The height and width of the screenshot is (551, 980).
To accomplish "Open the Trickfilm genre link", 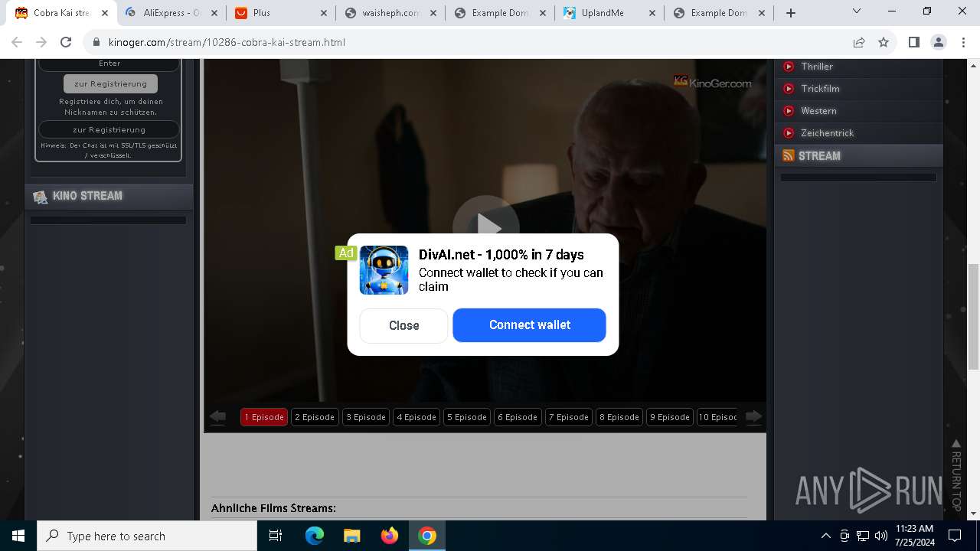I will point(820,89).
